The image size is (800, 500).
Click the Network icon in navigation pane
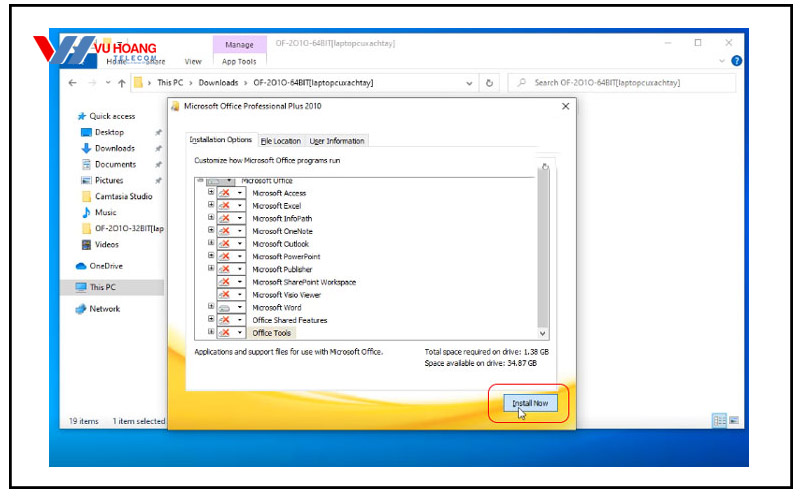tap(81, 309)
